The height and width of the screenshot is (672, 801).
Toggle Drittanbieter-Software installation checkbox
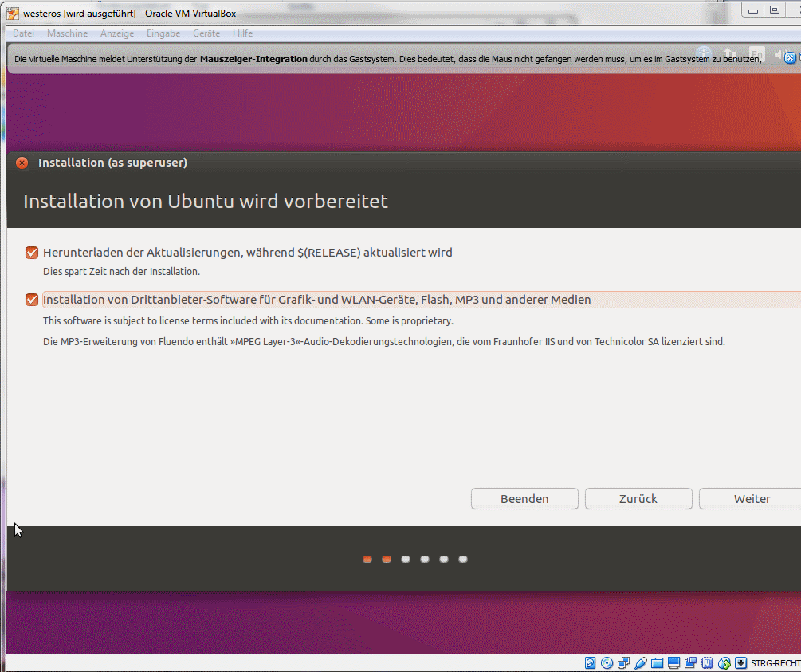(32, 300)
